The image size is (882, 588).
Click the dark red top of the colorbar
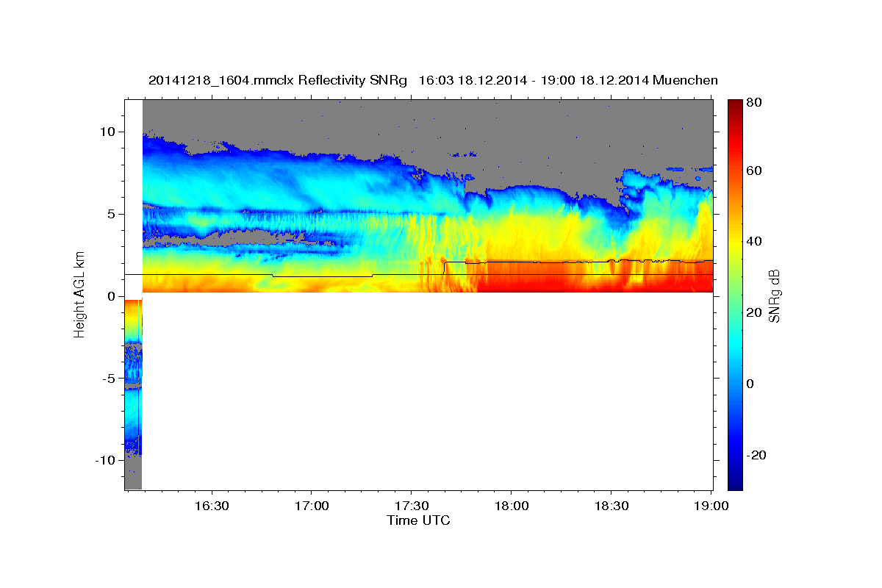[x=734, y=107]
